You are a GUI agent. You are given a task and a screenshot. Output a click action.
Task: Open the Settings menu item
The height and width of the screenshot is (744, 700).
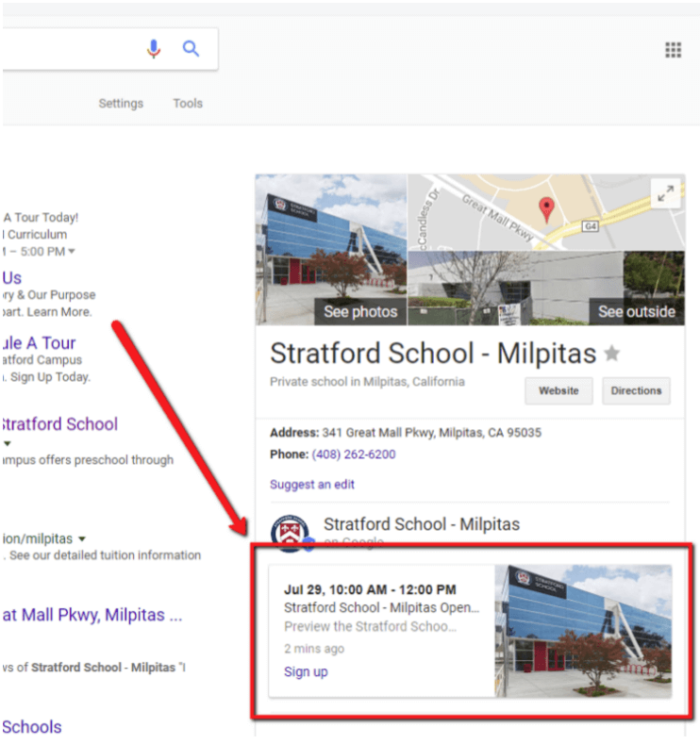(x=121, y=103)
